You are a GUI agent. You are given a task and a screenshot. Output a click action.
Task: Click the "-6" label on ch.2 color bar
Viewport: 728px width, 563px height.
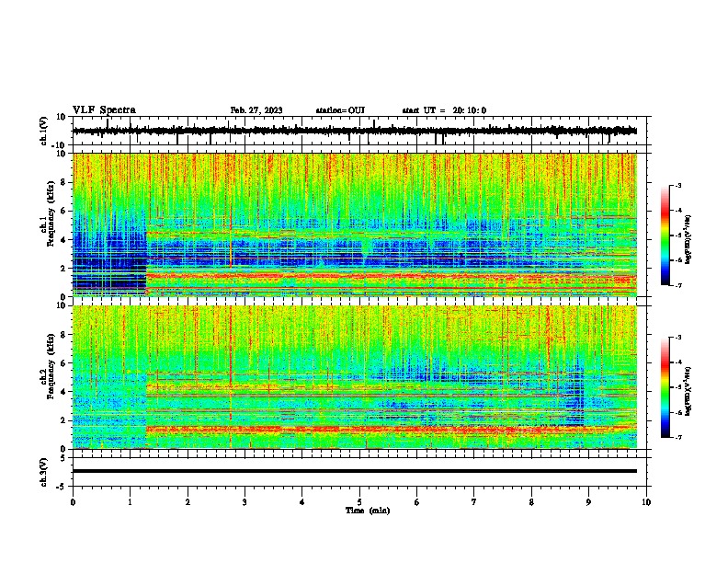coord(678,412)
